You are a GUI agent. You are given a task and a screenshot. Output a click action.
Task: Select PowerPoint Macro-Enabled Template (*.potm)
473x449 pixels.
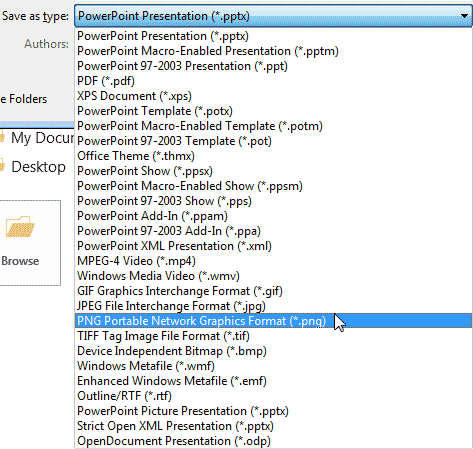pos(273,126)
